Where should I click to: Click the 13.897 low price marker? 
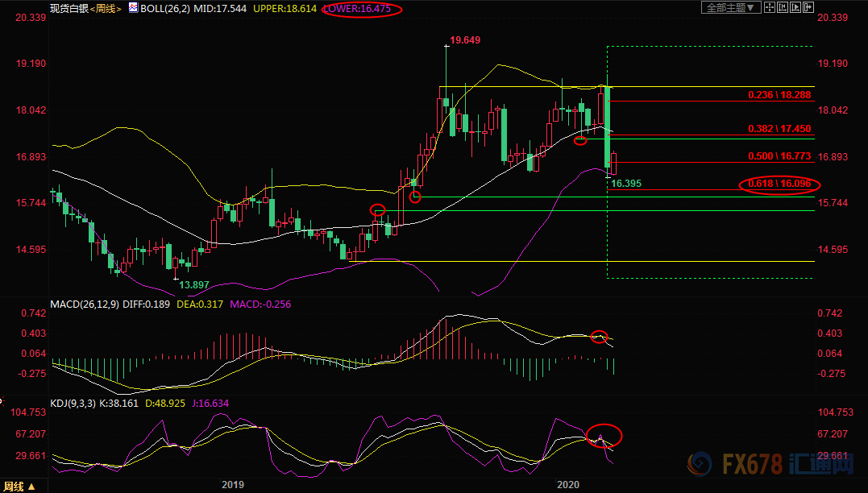(x=195, y=285)
